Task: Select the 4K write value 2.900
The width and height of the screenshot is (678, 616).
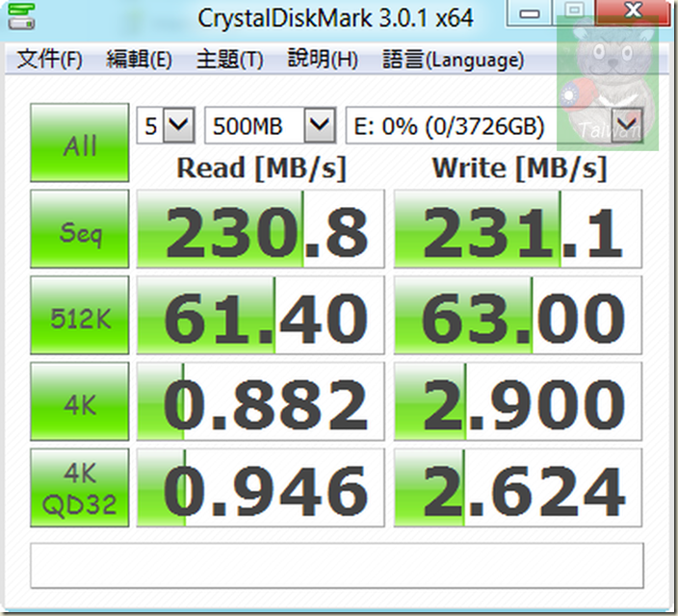Action: click(x=517, y=401)
